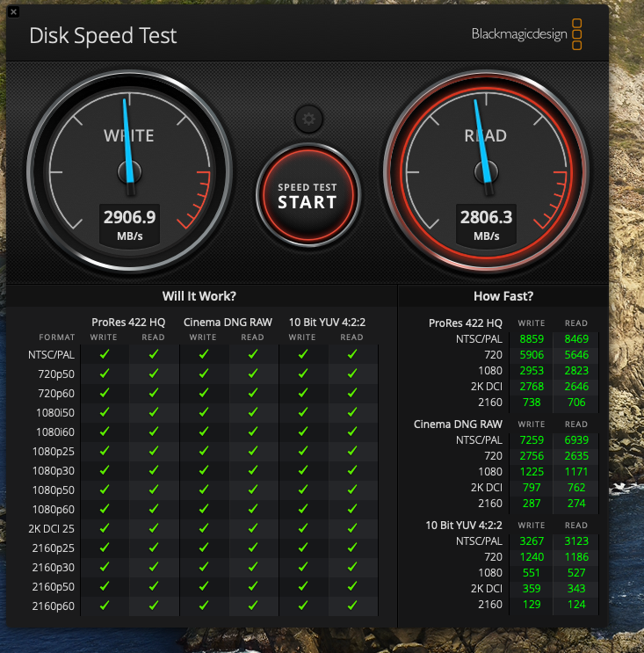The image size is (644, 653).
Task: Click the Cinema DNG RAW heading in How Fast
Action: 458,424
